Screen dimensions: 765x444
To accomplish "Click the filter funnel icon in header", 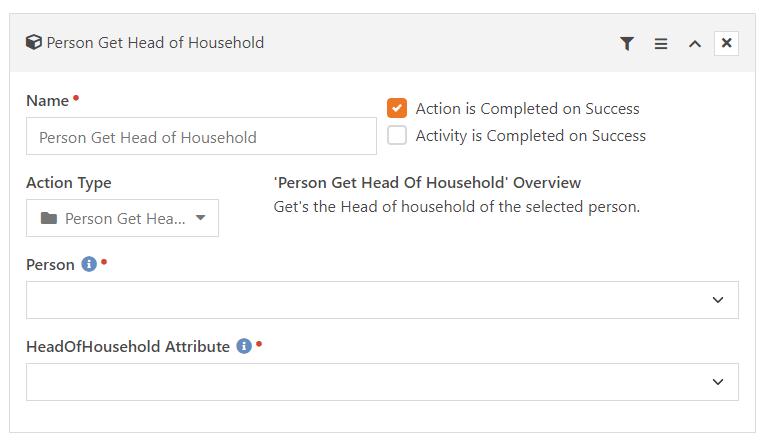I will point(627,43).
